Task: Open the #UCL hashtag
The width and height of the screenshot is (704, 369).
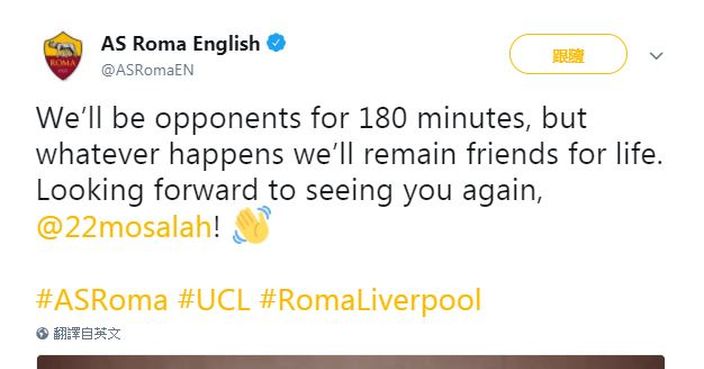Action: pos(213,300)
